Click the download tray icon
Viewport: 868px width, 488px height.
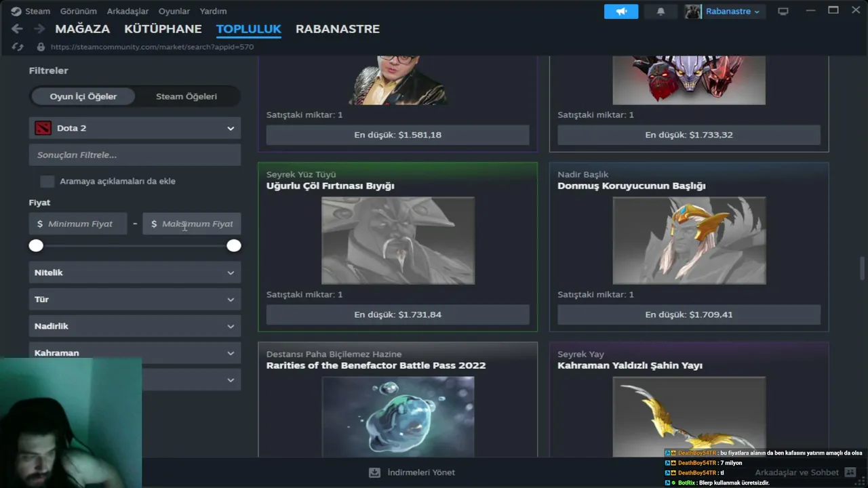click(374, 472)
